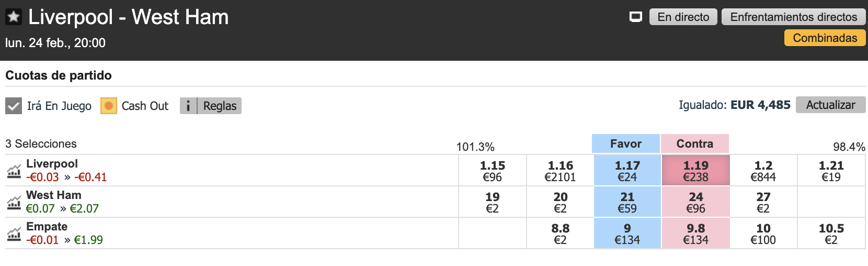Open Enfrentamientos directos tab
Viewport: 868px width, 266px height.
(793, 17)
